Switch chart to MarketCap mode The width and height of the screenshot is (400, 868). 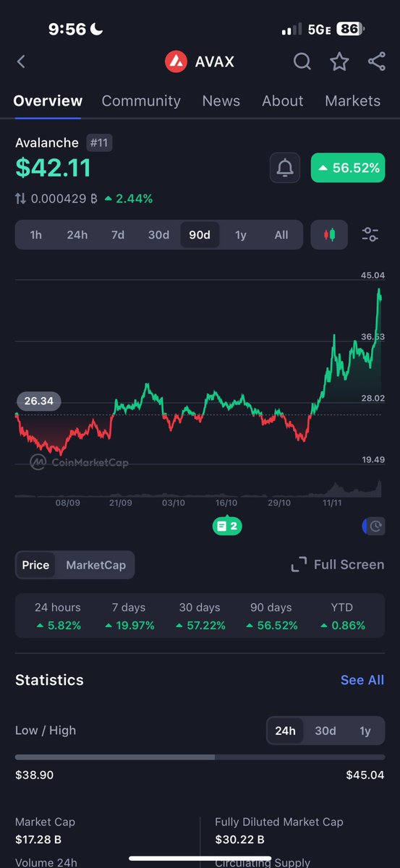point(95,565)
